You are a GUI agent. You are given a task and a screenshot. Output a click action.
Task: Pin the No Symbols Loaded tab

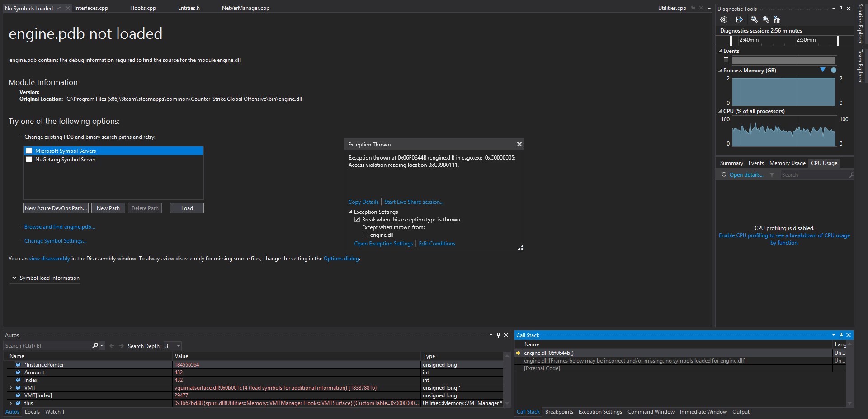59,8
